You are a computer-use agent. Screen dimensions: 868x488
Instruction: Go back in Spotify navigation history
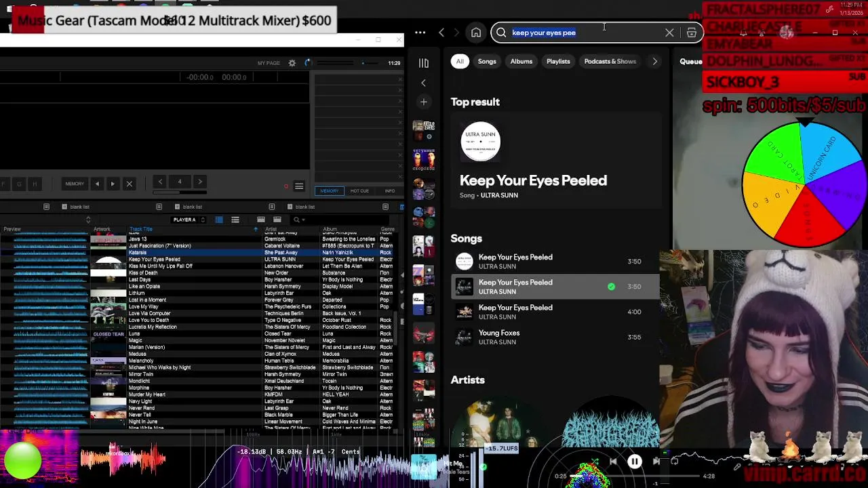(x=441, y=33)
